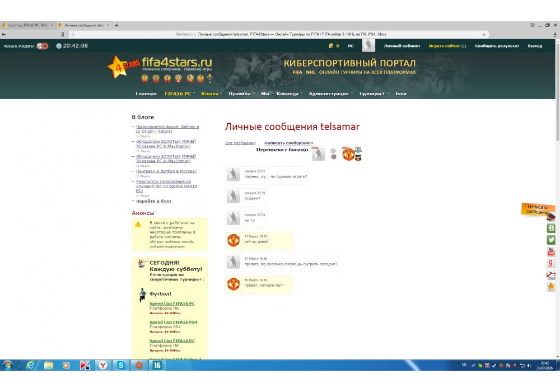The height and width of the screenshot is (392, 560).
Task: Open the Блог menu item
Action: (402, 94)
